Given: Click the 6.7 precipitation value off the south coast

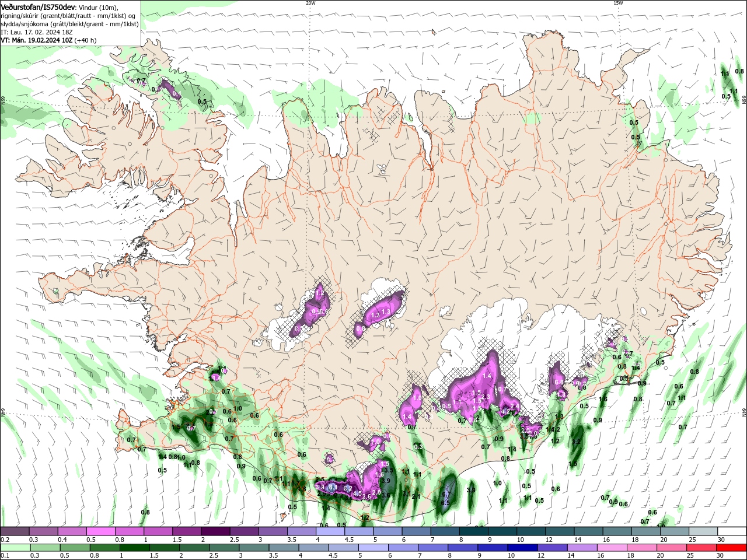Looking at the screenshot, I should [x=446, y=494].
